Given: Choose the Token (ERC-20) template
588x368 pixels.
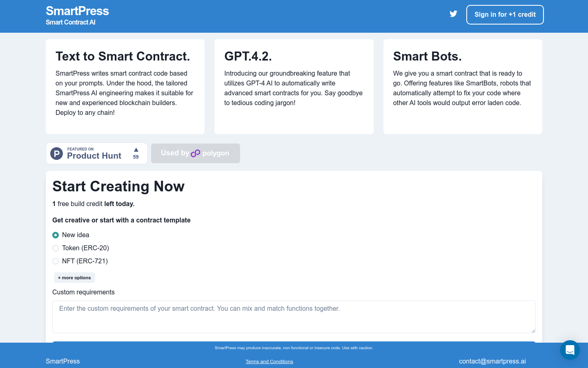Looking at the screenshot, I should click(x=56, y=248).
